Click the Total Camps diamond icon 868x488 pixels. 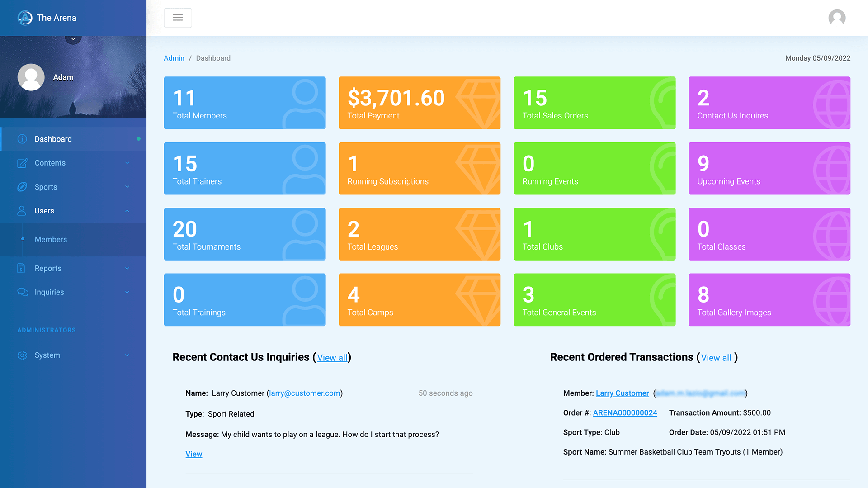tap(479, 300)
